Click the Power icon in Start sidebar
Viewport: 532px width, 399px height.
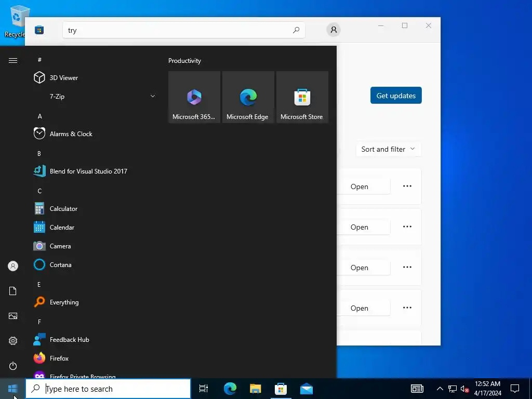tap(13, 366)
